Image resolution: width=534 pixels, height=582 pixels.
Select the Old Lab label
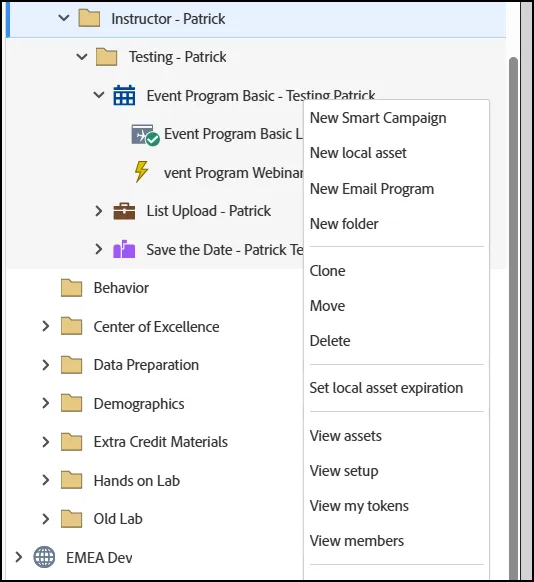(x=118, y=519)
